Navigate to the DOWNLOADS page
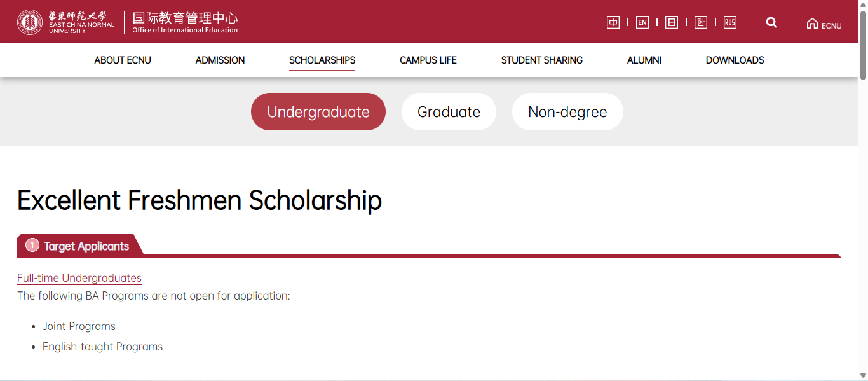The image size is (868, 381). click(735, 60)
